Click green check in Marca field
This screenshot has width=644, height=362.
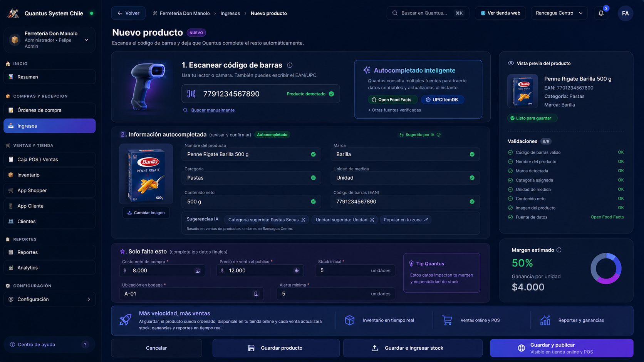pos(472,154)
